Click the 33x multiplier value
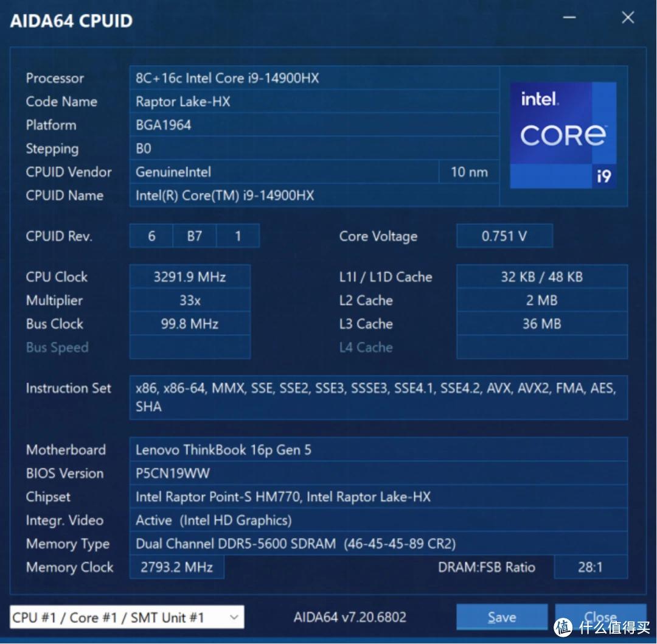This screenshot has height=644, width=657. coord(190,299)
